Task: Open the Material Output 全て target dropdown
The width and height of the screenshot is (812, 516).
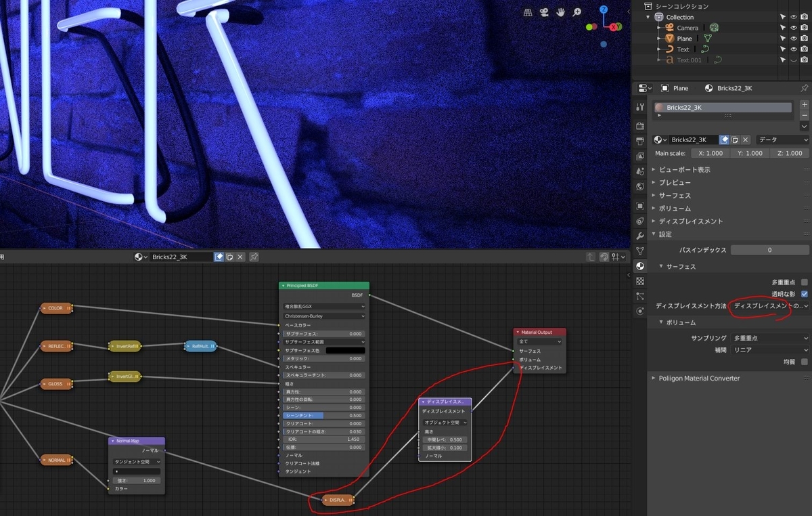Action: tap(540, 342)
